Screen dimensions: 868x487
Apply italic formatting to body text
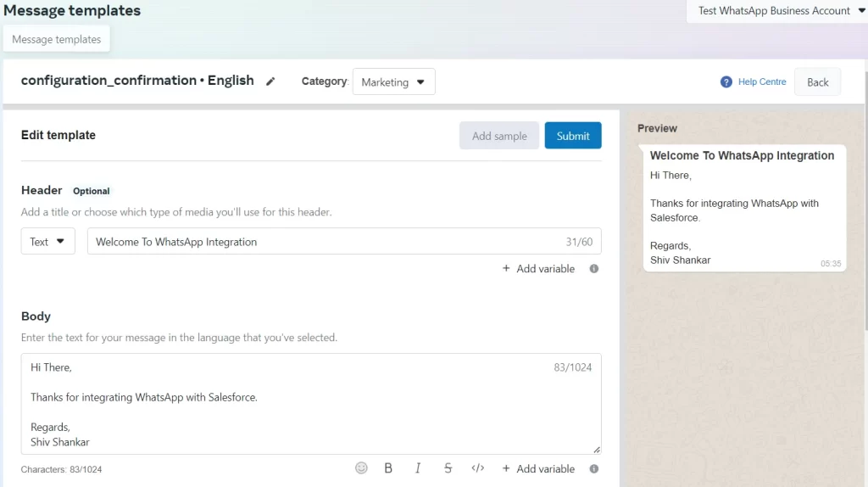(x=418, y=468)
